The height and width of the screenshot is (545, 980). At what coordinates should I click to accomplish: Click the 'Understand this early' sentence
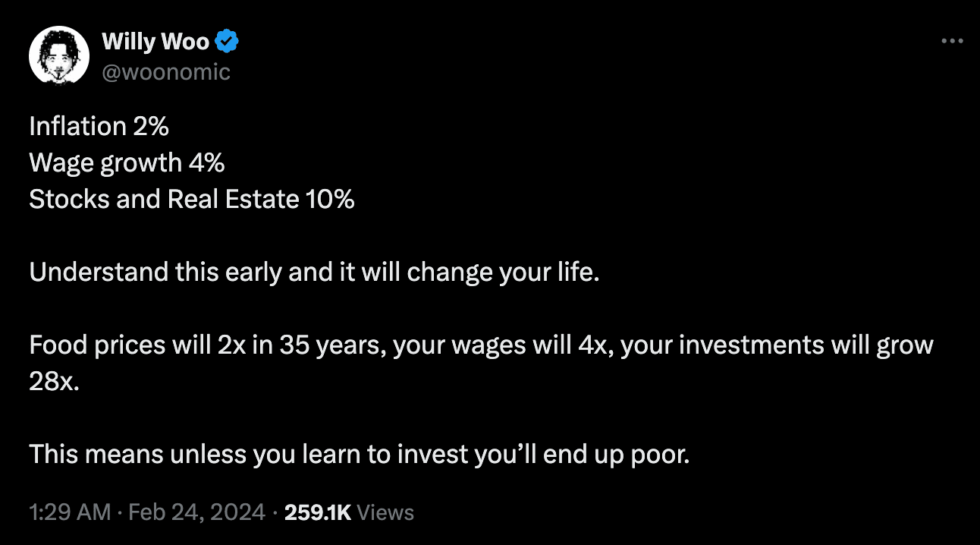[315, 272]
